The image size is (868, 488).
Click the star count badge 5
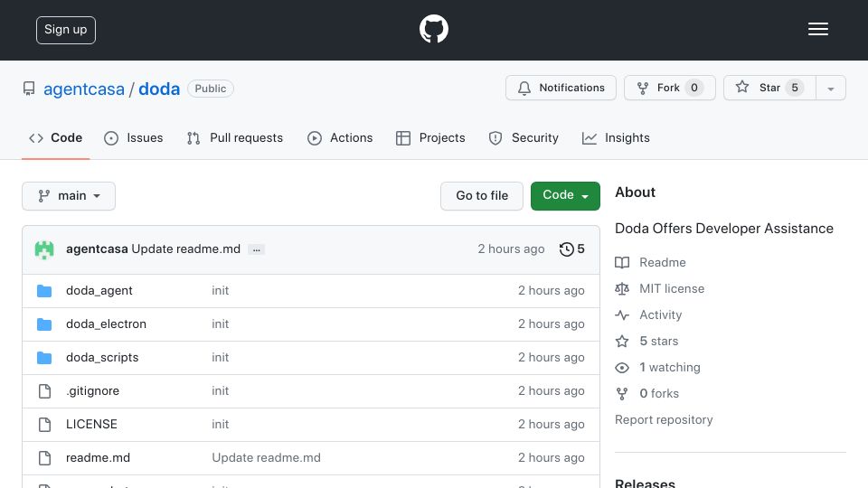coord(795,88)
